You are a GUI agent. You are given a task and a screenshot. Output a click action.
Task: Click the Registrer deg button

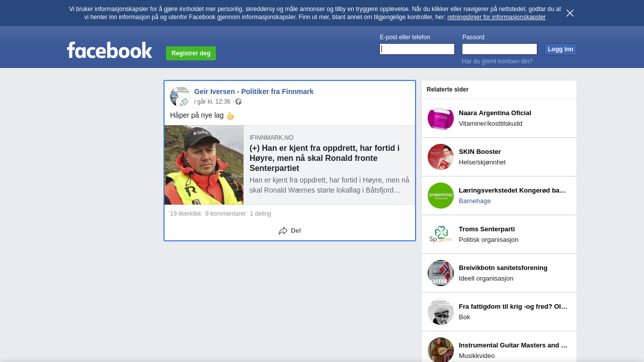pyautogui.click(x=191, y=53)
